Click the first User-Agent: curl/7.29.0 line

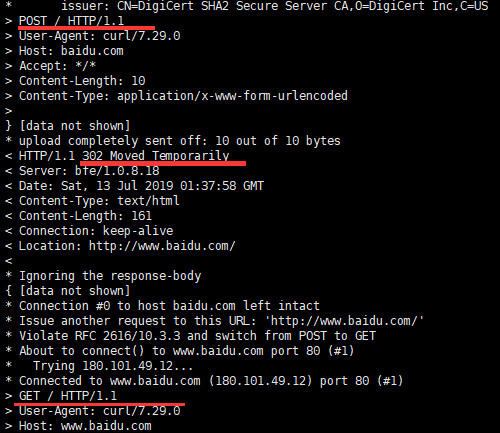coord(99,36)
